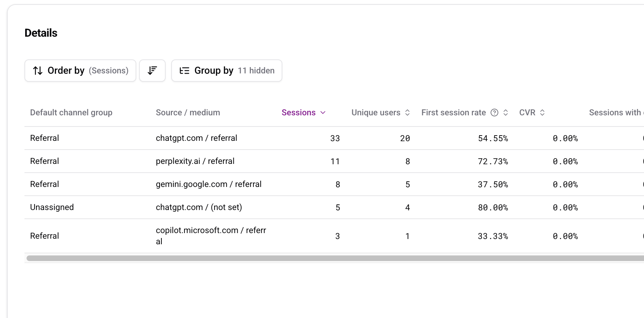644x318 pixels.
Task: Click First session rate sort arrows icon
Action: (506, 113)
